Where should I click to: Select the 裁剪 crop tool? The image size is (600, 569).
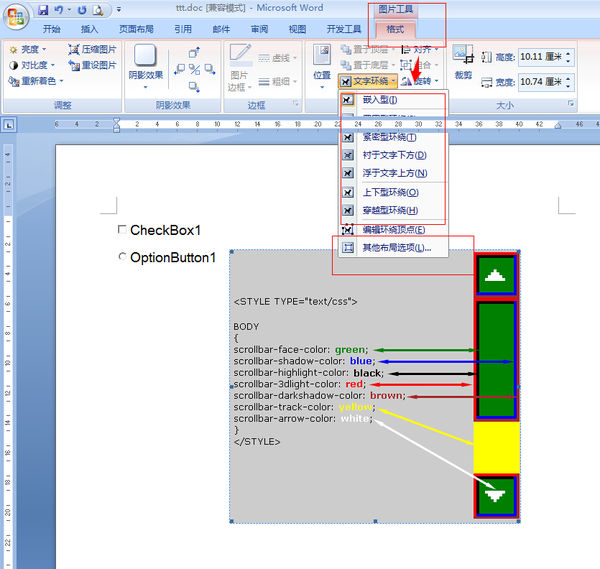click(463, 62)
